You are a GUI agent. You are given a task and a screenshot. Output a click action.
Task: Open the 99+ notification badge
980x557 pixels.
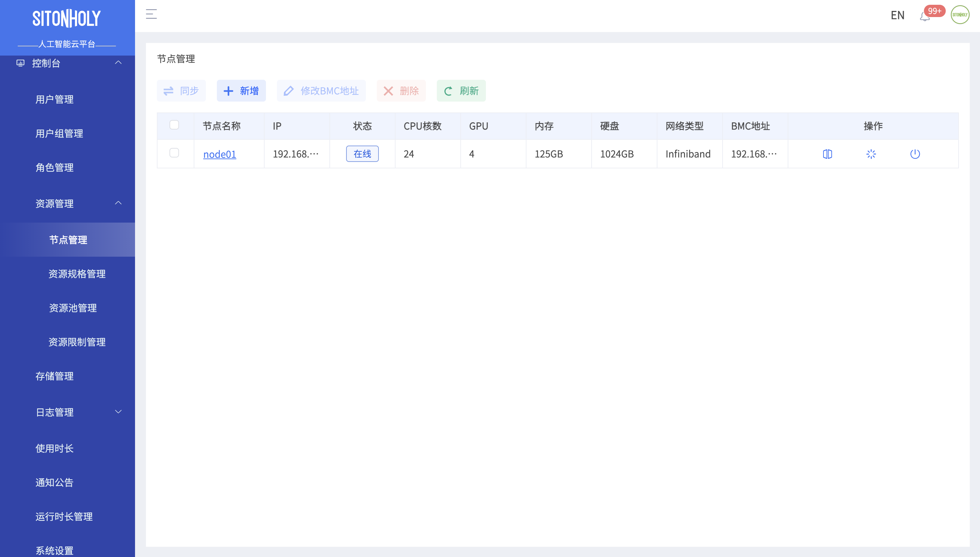click(x=934, y=11)
